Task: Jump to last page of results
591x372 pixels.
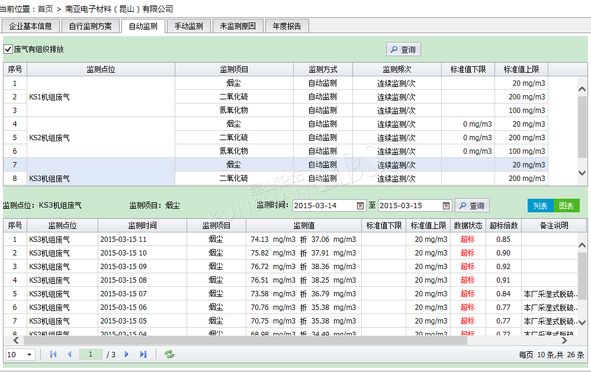Action: point(143,354)
